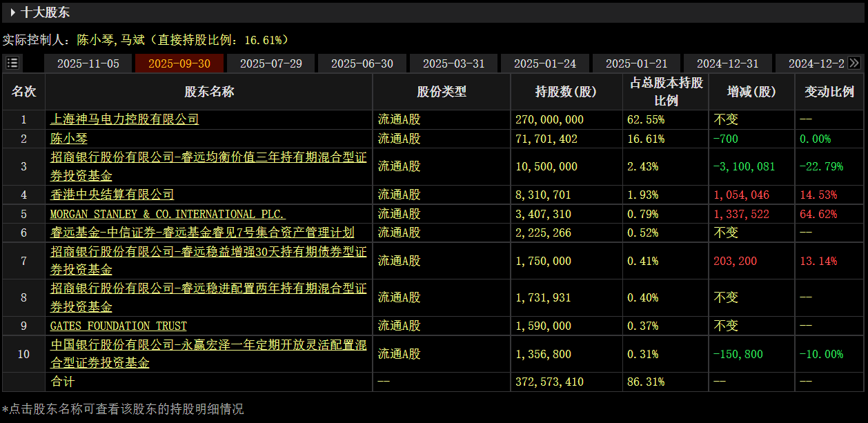Open shareholder 陈小琴 details
The height and width of the screenshot is (423, 868).
[x=69, y=139]
